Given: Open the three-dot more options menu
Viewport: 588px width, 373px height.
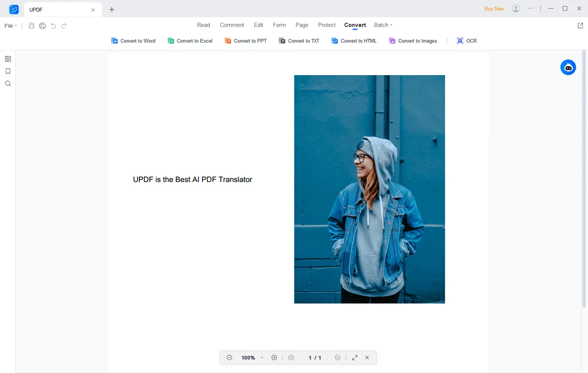Looking at the screenshot, I should 531,9.
